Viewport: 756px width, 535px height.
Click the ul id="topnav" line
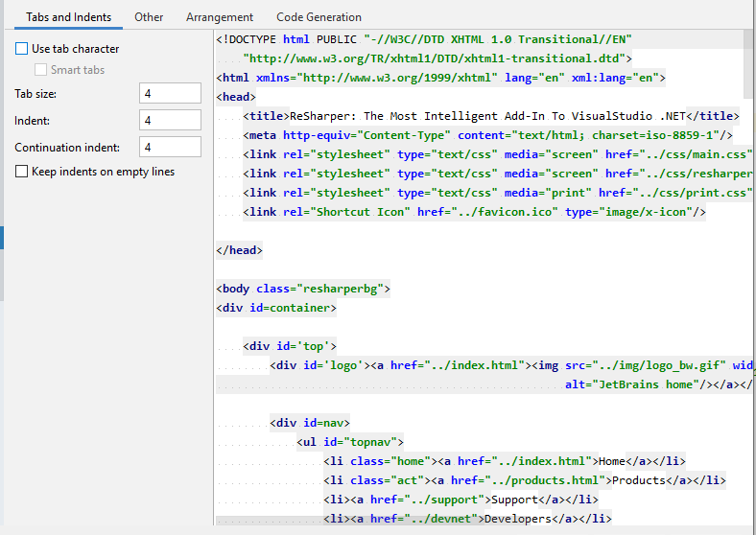click(x=350, y=442)
